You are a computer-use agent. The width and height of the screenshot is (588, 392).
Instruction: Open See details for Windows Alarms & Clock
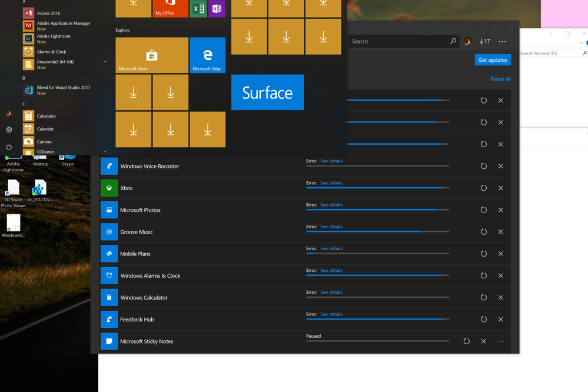pos(331,271)
